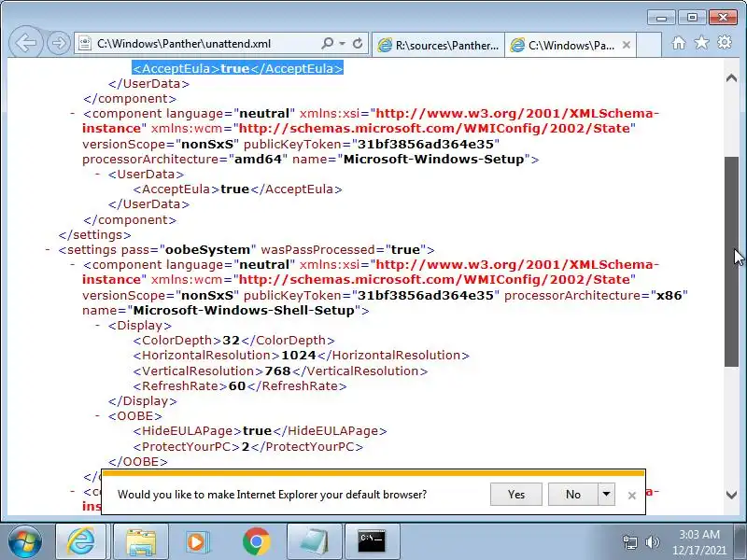Collapse the oobeSystem settings node
747x560 pixels.
48,249
